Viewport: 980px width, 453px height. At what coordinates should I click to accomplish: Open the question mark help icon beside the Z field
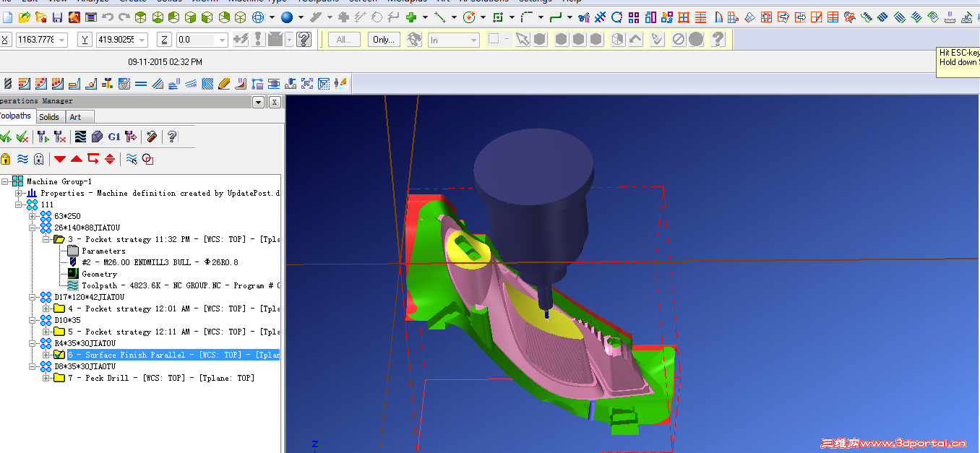click(x=304, y=40)
